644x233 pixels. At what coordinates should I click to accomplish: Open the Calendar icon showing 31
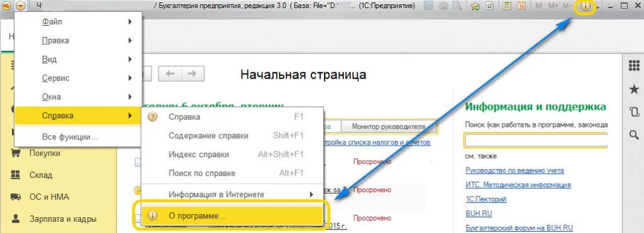click(x=521, y=6)
